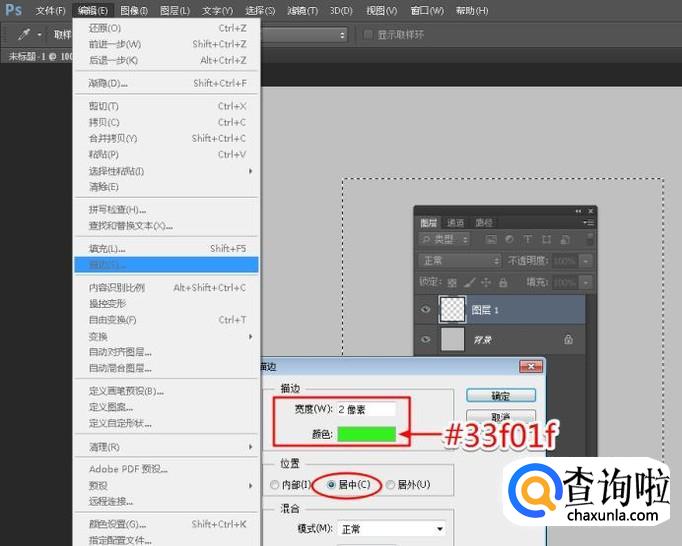Enable the 显示取样环 checkbox
Viewport: 682px width, 546px height.
tap(367, 34)
